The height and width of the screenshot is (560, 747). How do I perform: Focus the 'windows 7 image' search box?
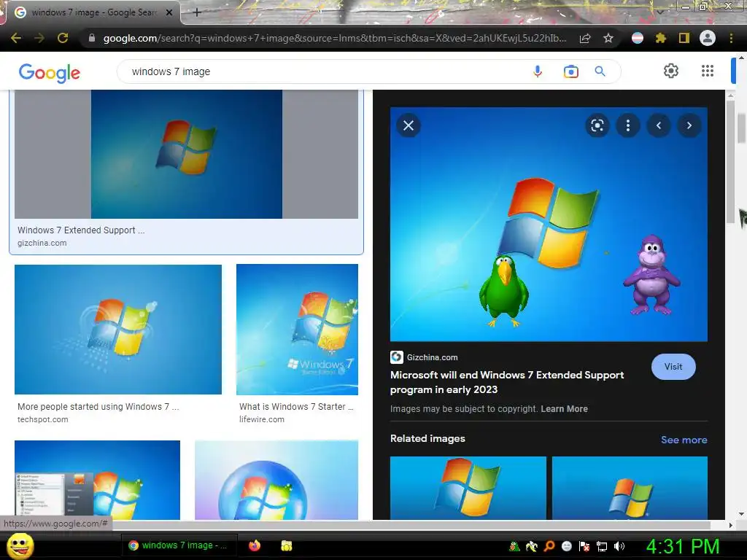(324, 71)
